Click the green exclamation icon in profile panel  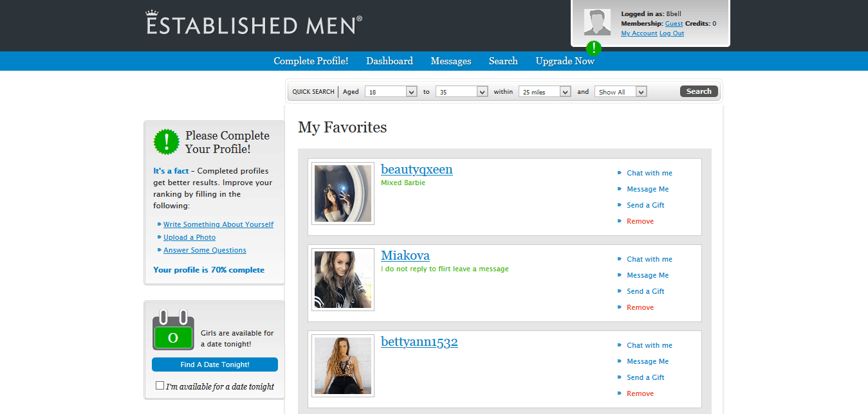click(x=167, y=141)
